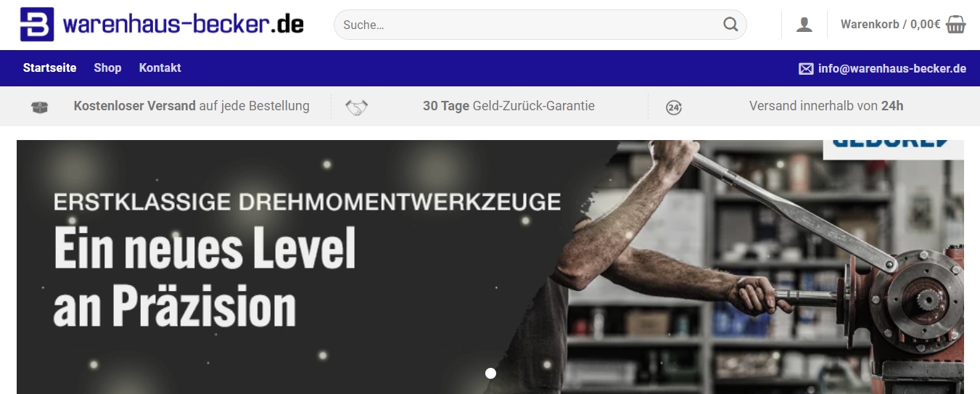Select the Kostenloser Versand text

click(x=135, y=106)
